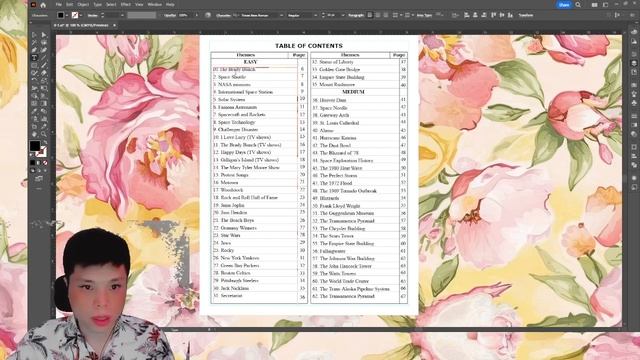Viewport: 640px width, 360px height.
Task: Open the workspace switcher icon
Action: coord(606,5)
